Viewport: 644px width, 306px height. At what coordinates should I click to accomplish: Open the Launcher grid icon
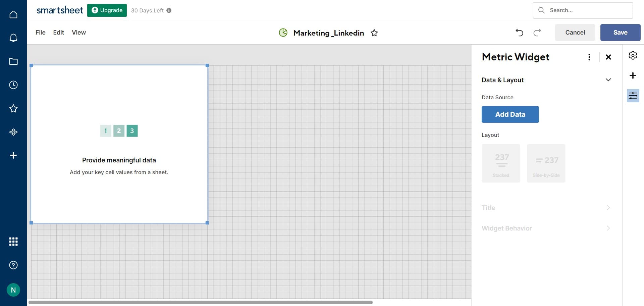pos(13,242)
